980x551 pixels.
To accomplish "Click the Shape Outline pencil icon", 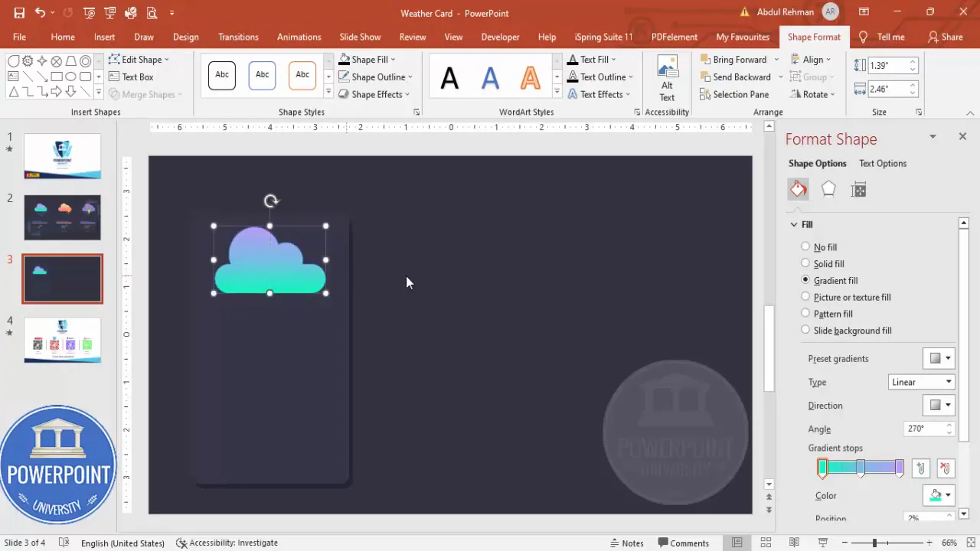I will coord(345,77).
